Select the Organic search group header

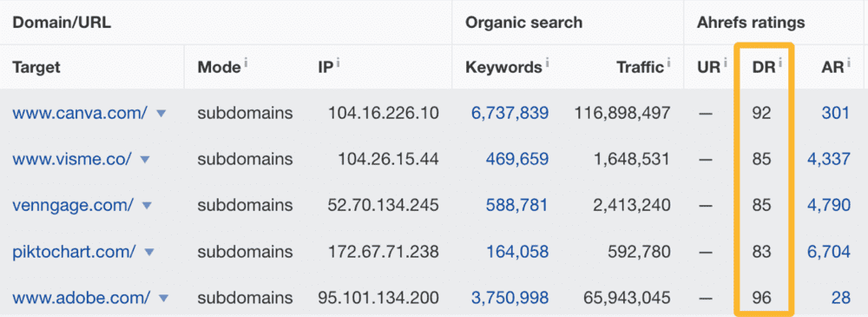tap(523, 23)
